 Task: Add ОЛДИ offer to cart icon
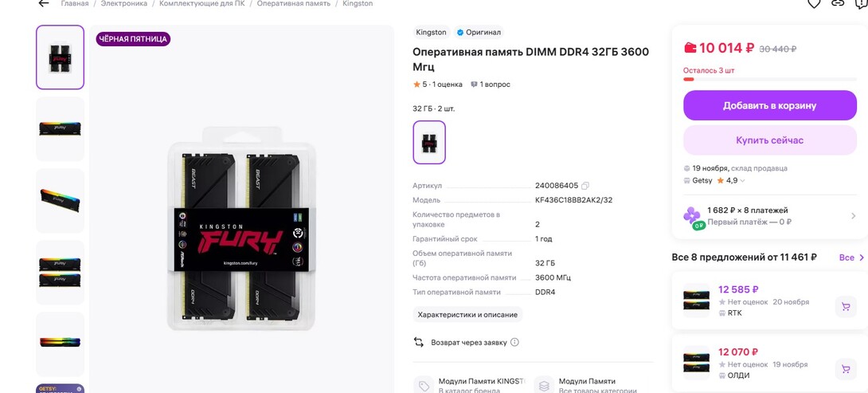tap(845, 369)
